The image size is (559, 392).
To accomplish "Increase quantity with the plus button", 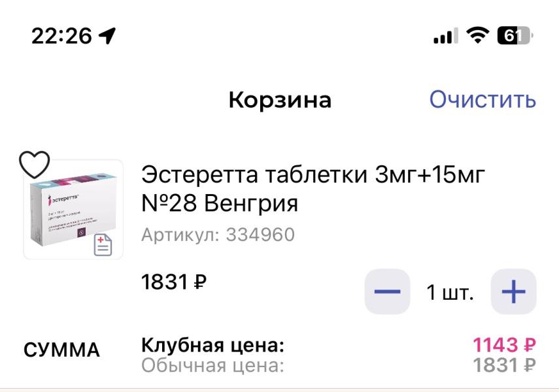I will [513, 292].
